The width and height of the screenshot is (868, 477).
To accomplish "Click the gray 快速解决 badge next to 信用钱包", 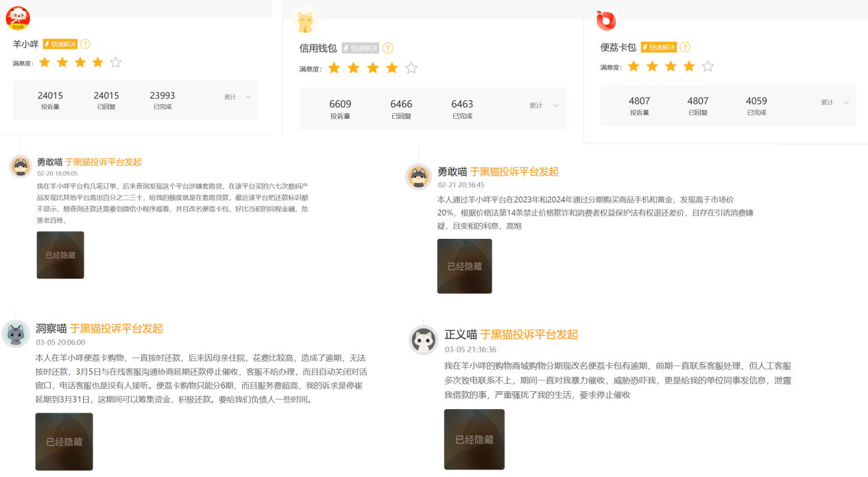I will (x=361, y=48).
